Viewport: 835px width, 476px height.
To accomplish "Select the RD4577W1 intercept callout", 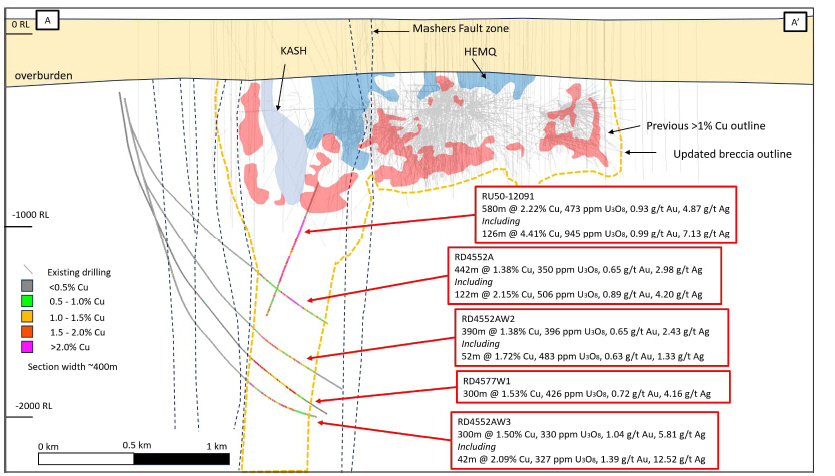I will point(588,390).
